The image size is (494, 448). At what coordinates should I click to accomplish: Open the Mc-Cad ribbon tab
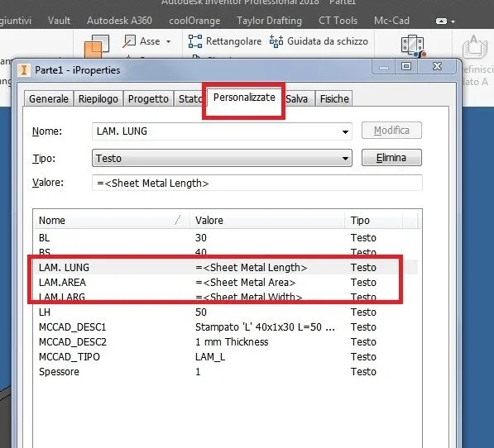pos(391,21)
